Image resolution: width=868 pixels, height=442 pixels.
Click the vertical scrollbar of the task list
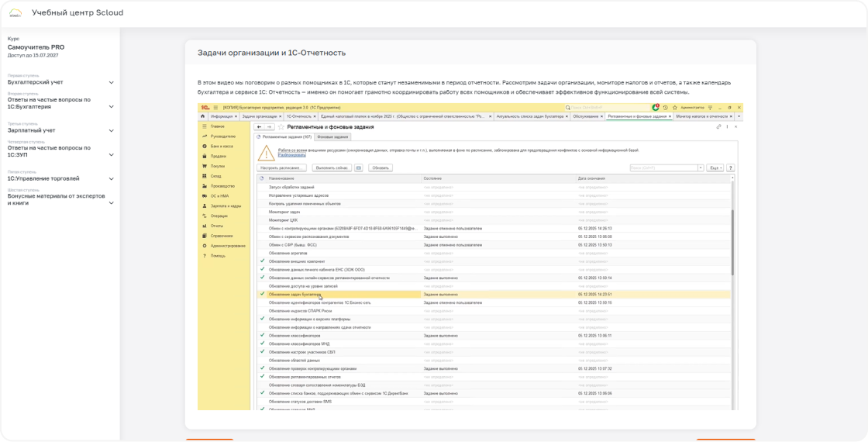732,241
